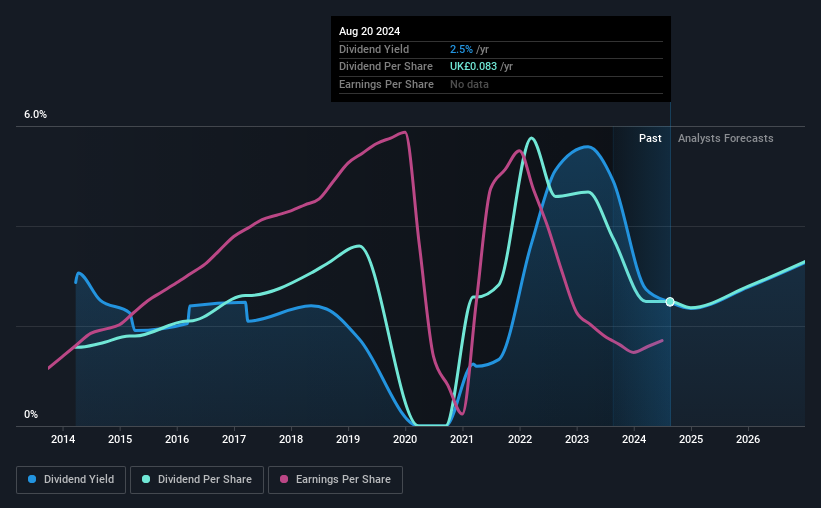The image size is (821, 508).
Task: Click the blue Dividend Yield legend dot
Action: coord(32,479)
